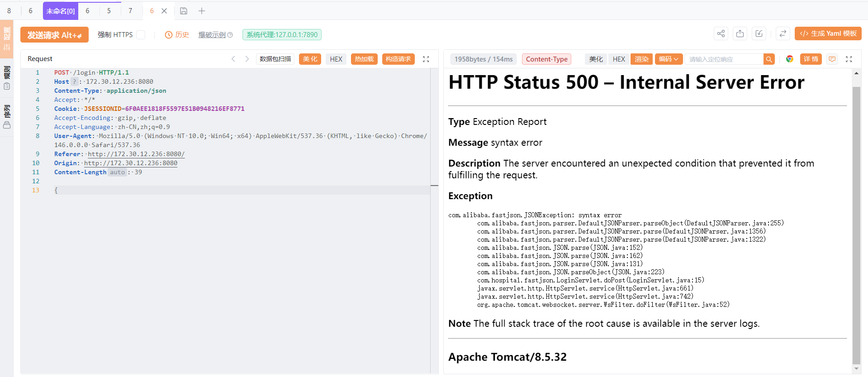Click 生成 Yaml 模板 button
Screen dimensions: 868x377
pyautogui.click(x=828, y=33)
